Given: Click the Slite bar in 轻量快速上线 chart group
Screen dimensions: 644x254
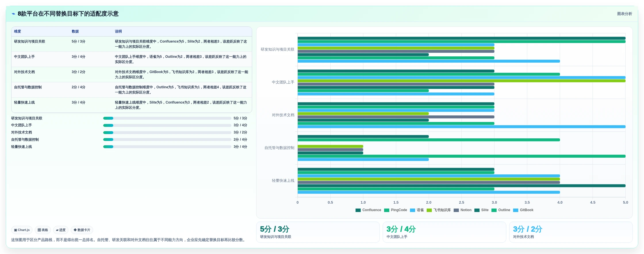Looking at the screenshot, I should 461,186.
